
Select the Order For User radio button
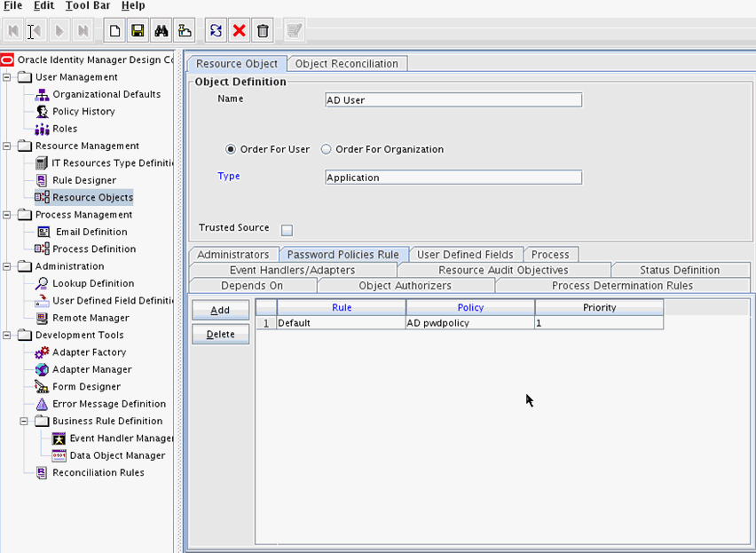(x=232, y=150)
